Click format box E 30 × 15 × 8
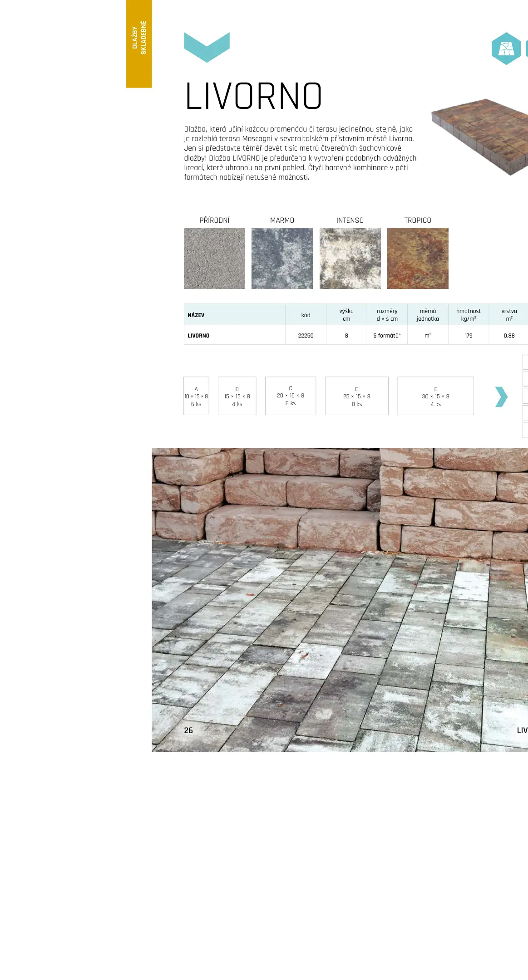The height and width of the screenshot is (980, 528). tap(435, 396)
